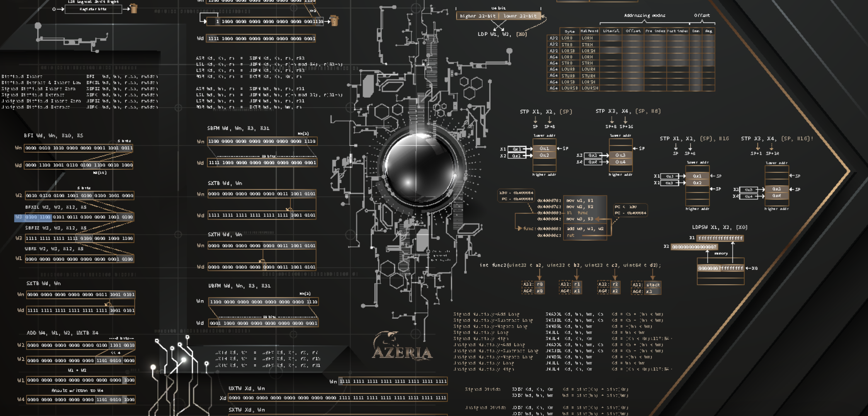Click the 'UXTW Xd, Wn' label
Viewport: 868px width, 416px height.
point(246,388)
